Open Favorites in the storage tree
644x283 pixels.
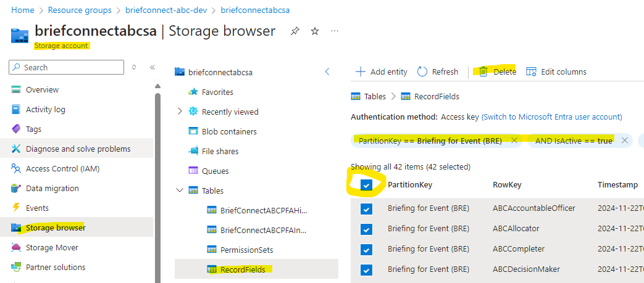(x=217, y=92)
